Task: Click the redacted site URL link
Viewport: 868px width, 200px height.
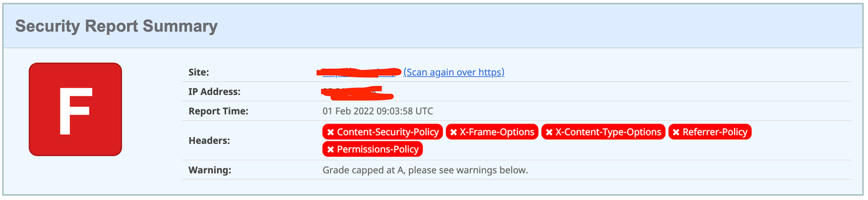Action: 359,72
